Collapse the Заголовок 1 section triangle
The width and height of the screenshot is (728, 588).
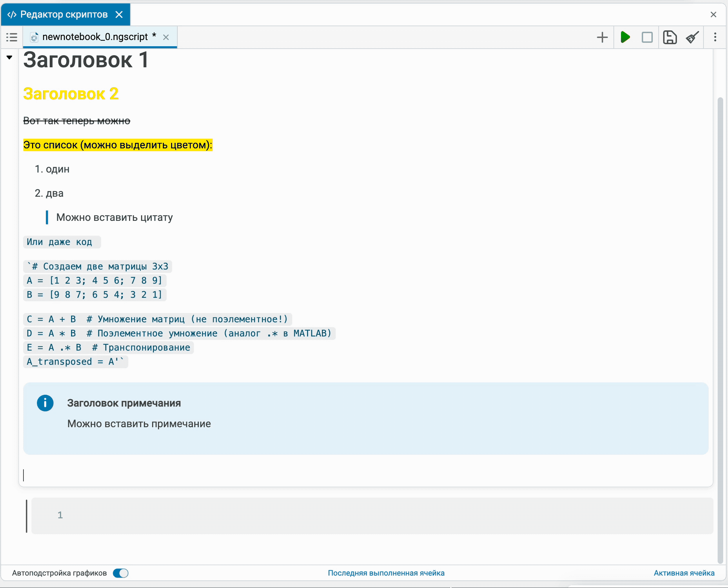coord(9,57)
